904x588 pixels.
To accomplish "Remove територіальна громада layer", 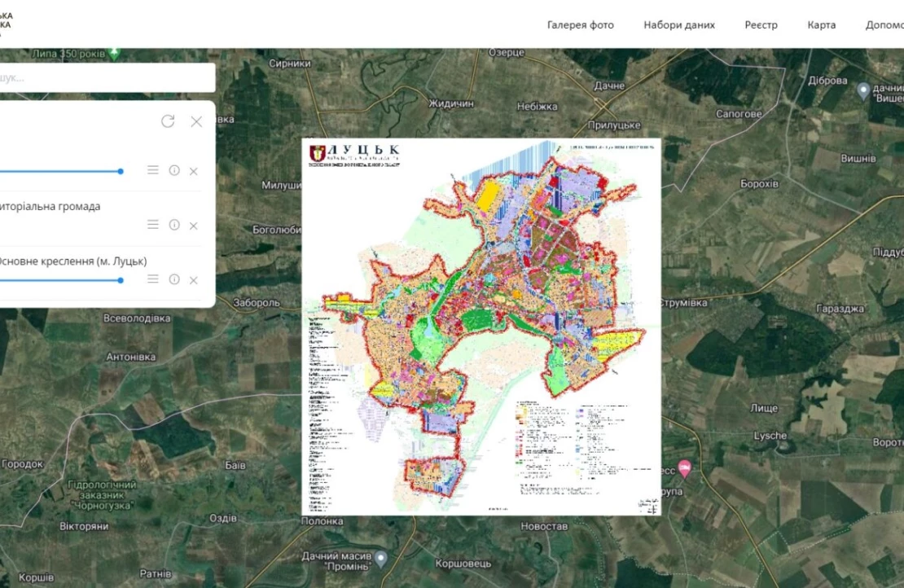I will 194,226.
